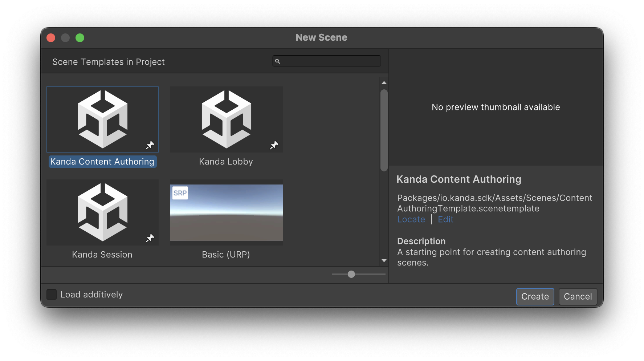Viewport: 644px width, 361px height.
Task: Click the scroll down arrow in template list
Action: coord(384,260)
